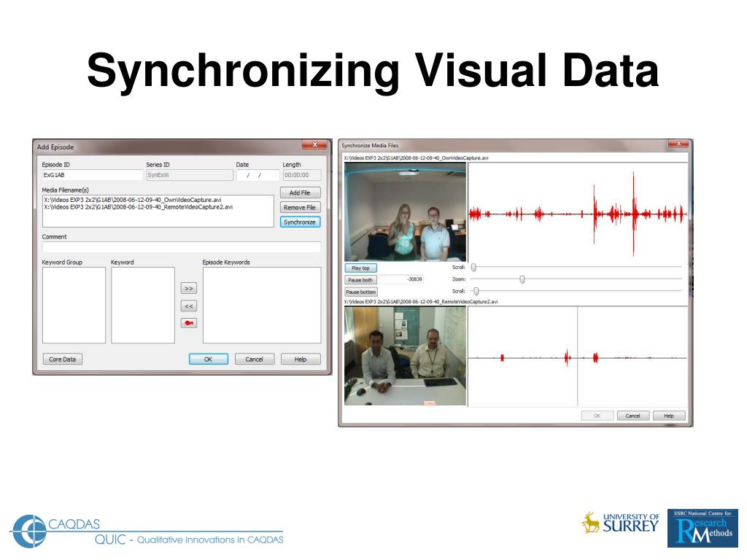Viewport: 747px width, 560px height.
Task: Click the Zoom slider handle
Action: 522,279
